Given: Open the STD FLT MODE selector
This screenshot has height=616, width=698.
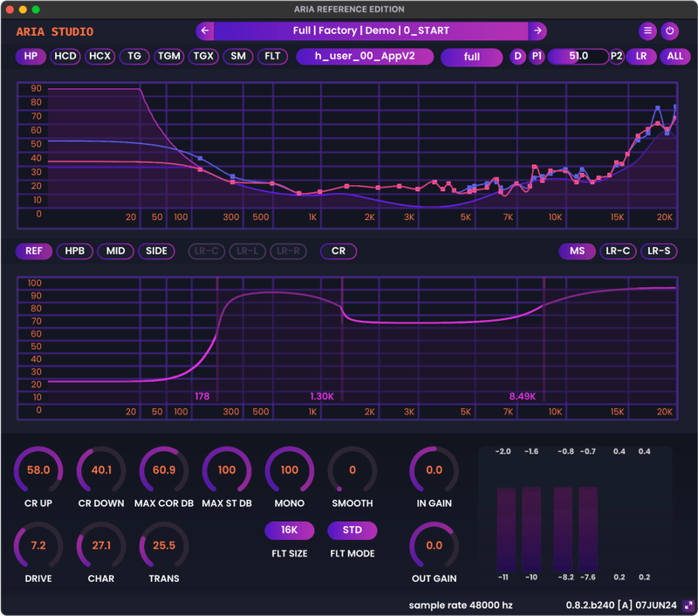Looking at the screenshot, I should point(352,530).
